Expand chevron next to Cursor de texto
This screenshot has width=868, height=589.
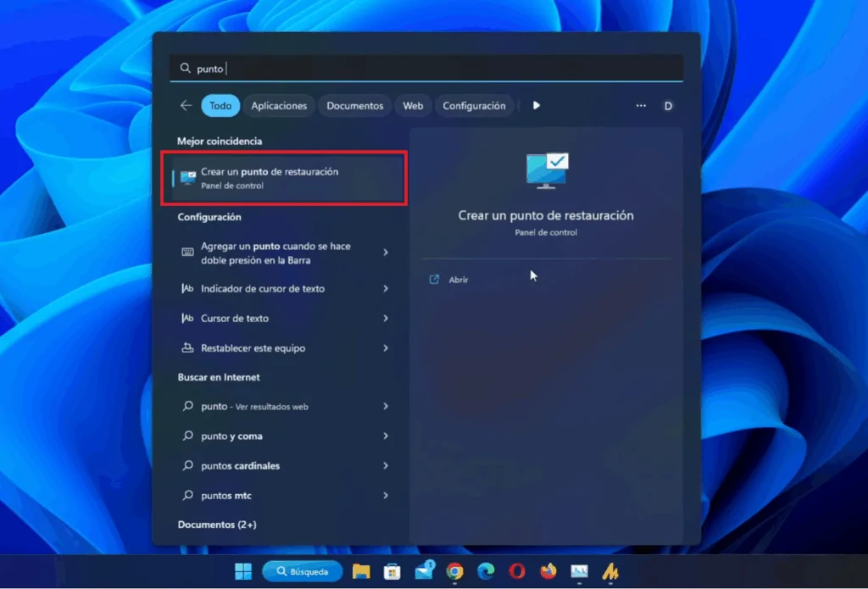pos(386,319)
